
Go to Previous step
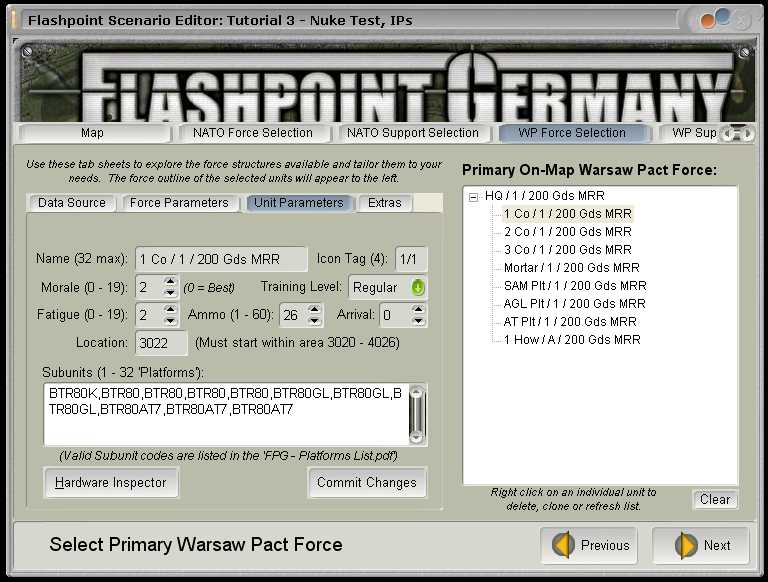point(589,545)
